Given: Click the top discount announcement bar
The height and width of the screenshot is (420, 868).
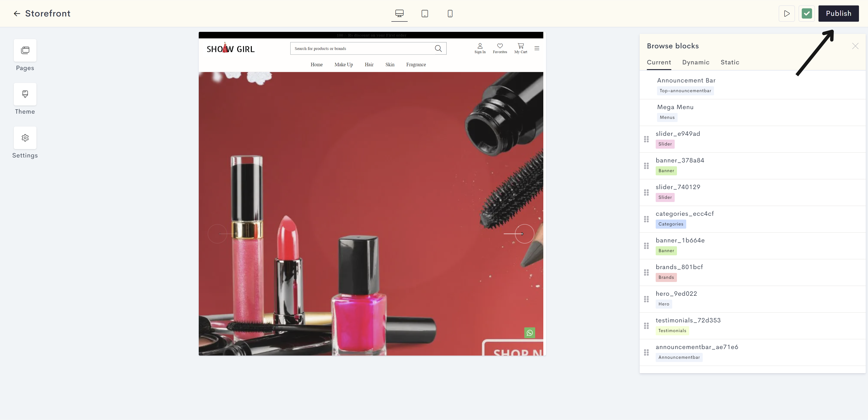Looking at the screenshot, I should point(371,35).
